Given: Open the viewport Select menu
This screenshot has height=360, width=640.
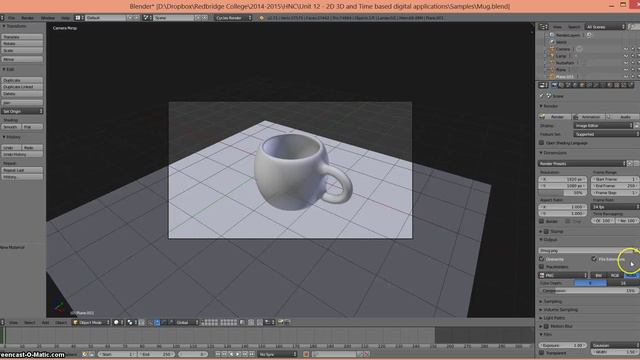Looking at the screenshot, I should (x=29, y=322).
